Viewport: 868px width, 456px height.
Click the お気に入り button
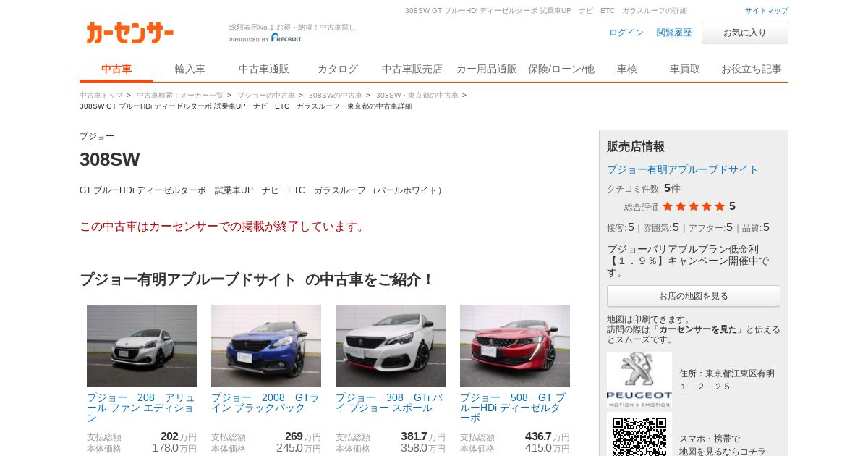[x=745, y=33]
